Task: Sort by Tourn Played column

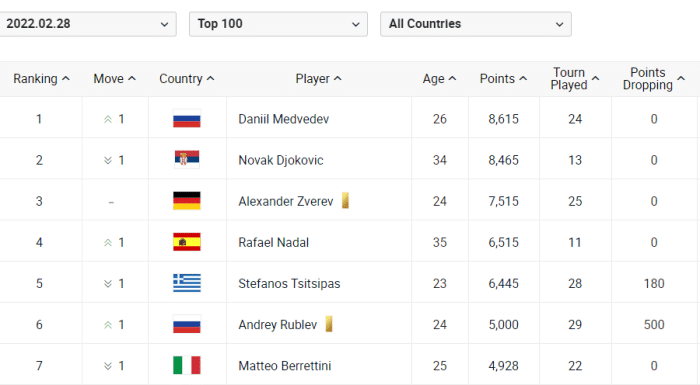Action: tap(575, 79)
